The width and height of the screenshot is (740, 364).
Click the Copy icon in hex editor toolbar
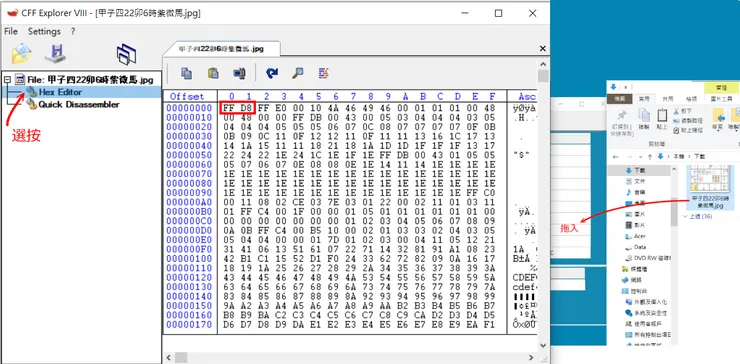coord(186,73)
